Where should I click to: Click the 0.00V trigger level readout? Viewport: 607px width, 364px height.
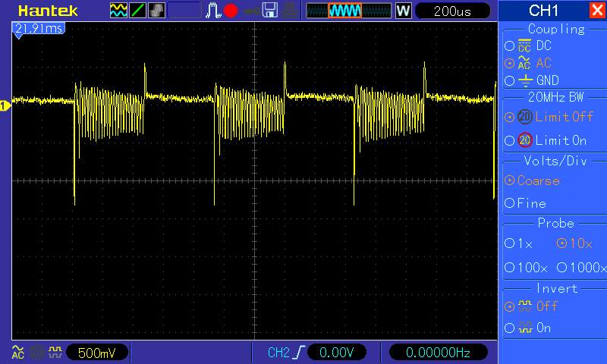(337, 353)
